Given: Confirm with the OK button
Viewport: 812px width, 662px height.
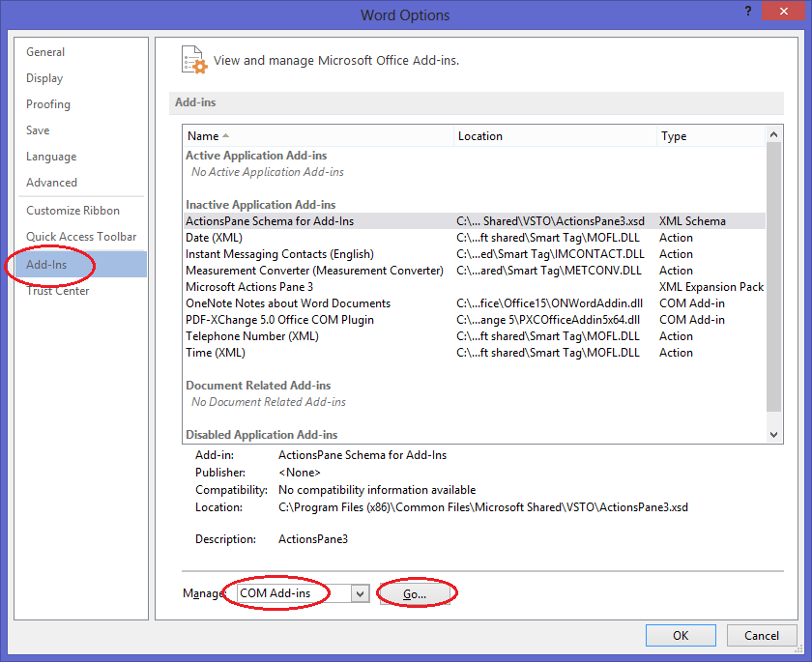Looking at the screenshot, I should (681, 635).
